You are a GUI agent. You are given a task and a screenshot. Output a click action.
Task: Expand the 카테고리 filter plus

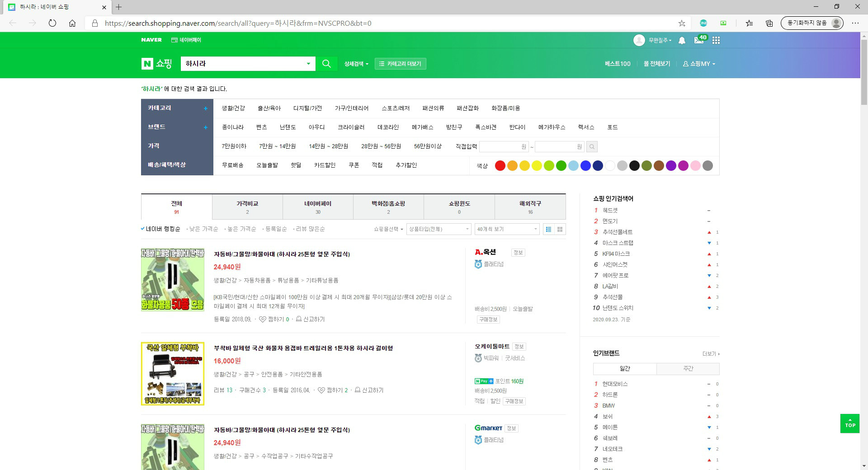(205, 108)
